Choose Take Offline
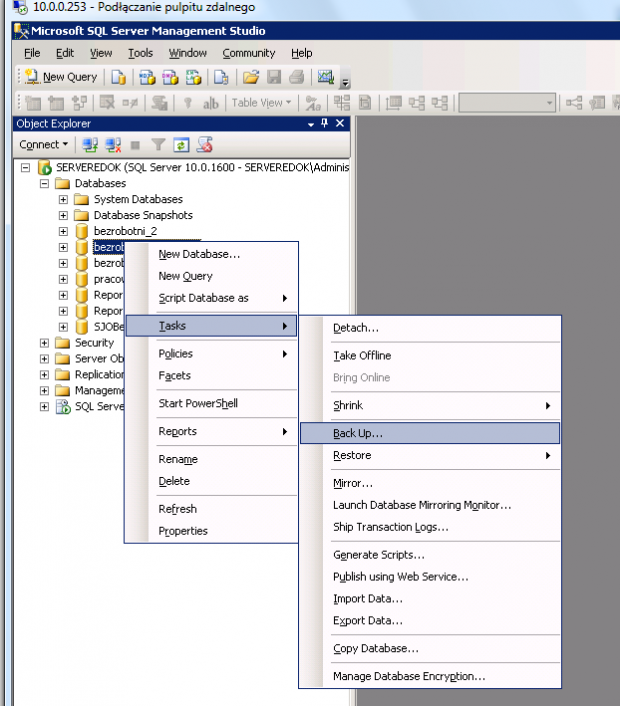The height and width of the screenshot is (706, 620). coord(430,356)
